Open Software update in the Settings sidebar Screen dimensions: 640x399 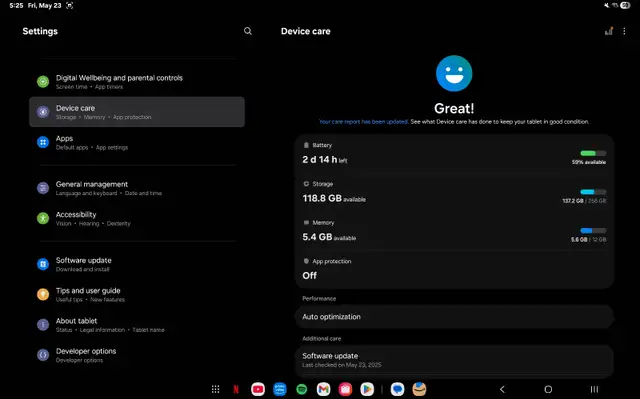click(137, 264)
